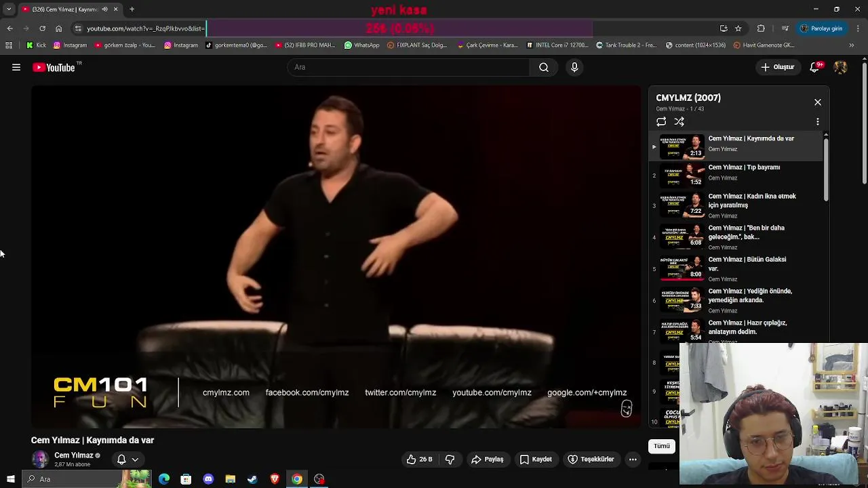Open browser home page
The width and height of the screenshot is (868, 488).
(59, 28)
